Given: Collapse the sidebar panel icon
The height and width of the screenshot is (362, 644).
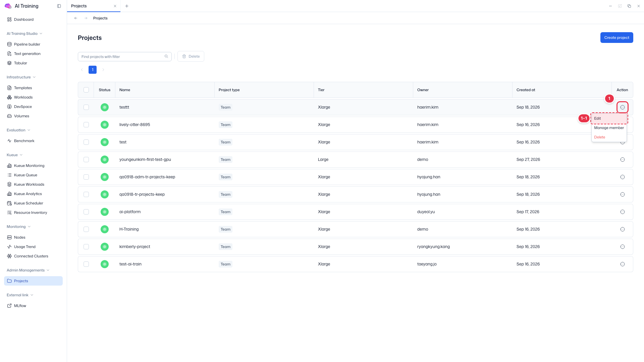Looking at the screenshot, I should tap(59, 6).
